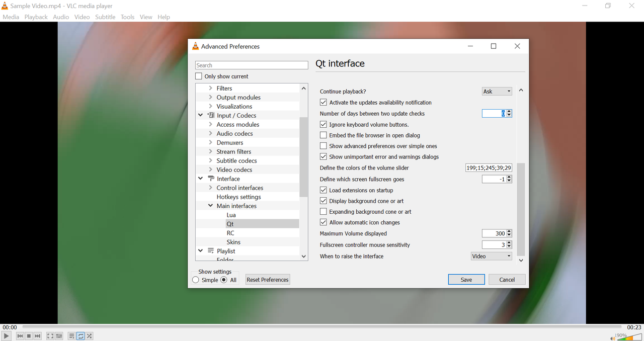Open extended settings via the equalizer icon

click(x=59, y=336)
